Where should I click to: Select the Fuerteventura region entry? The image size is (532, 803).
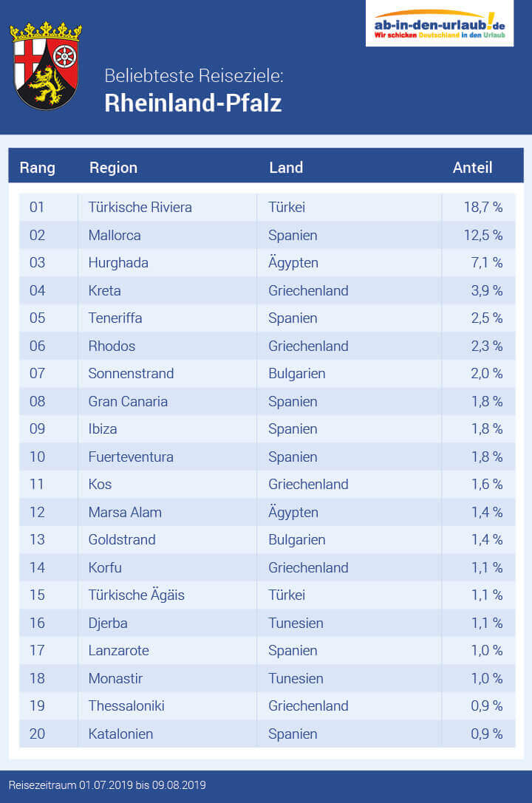point(131,457)
